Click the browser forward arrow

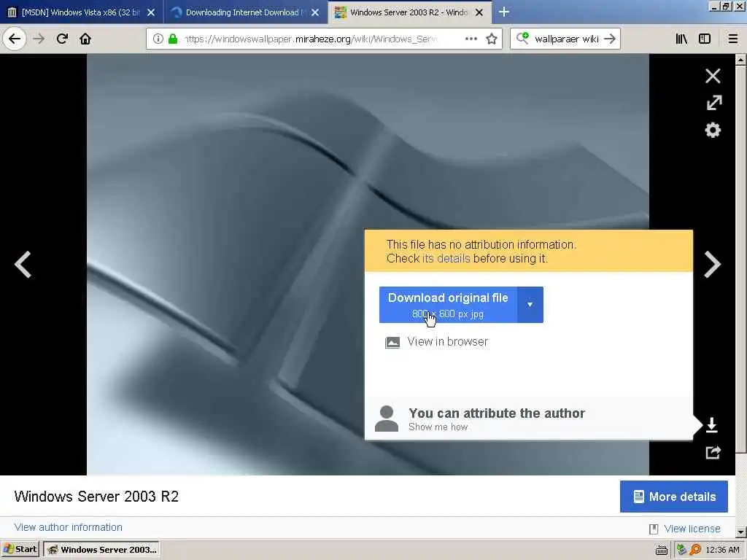point(39,39)
